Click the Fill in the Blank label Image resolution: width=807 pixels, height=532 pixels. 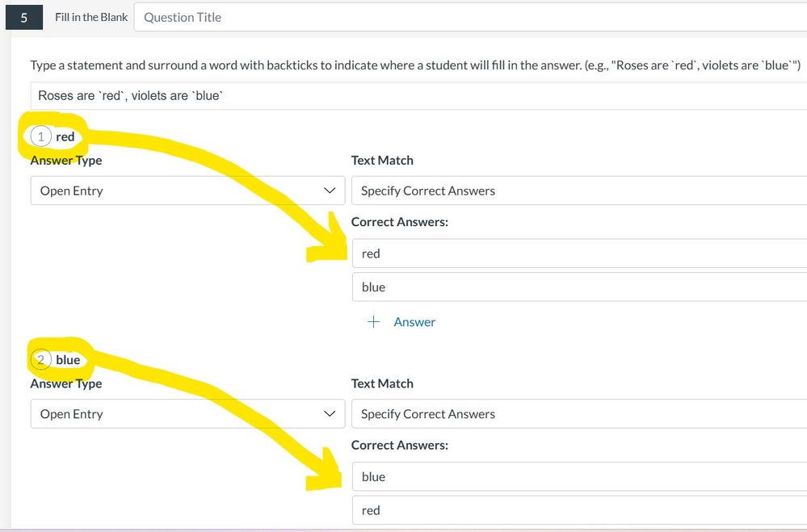point(91,17)
